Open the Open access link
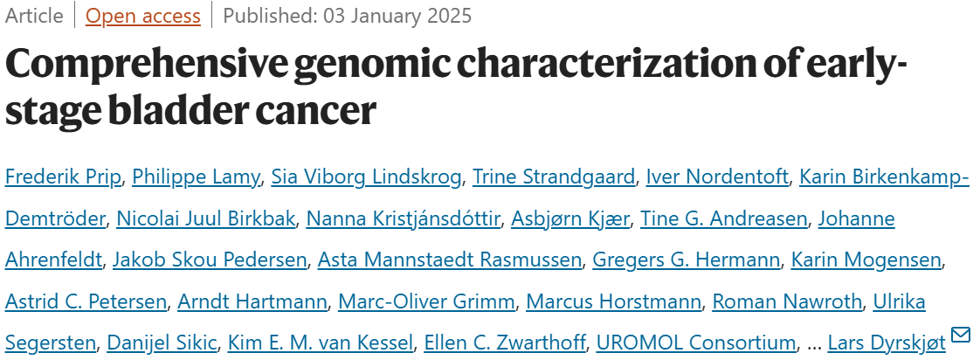The width and height of the screenshot is (980, 360). tap(143, 16)
